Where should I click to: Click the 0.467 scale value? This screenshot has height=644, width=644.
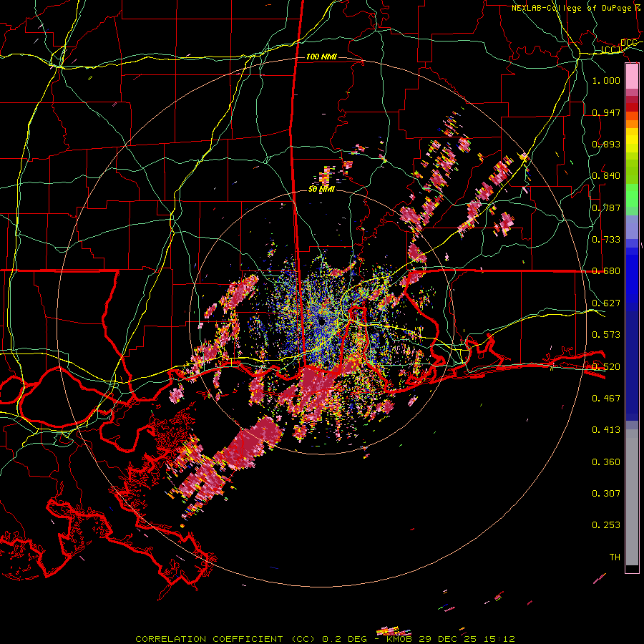click(606, 399)
